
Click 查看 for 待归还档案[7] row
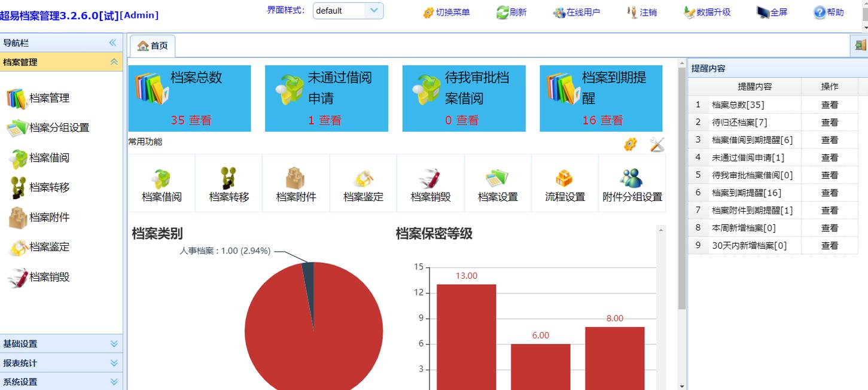[830, 122]
